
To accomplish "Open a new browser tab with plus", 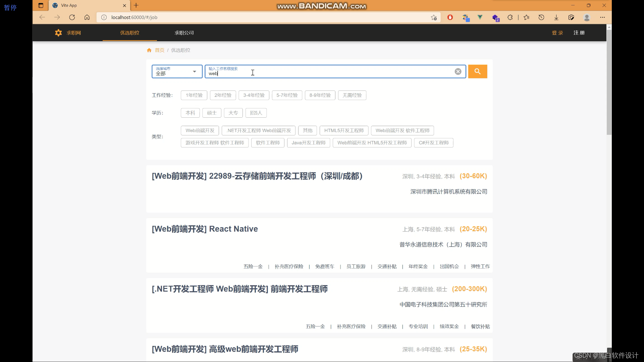I will tap(136, 5).
